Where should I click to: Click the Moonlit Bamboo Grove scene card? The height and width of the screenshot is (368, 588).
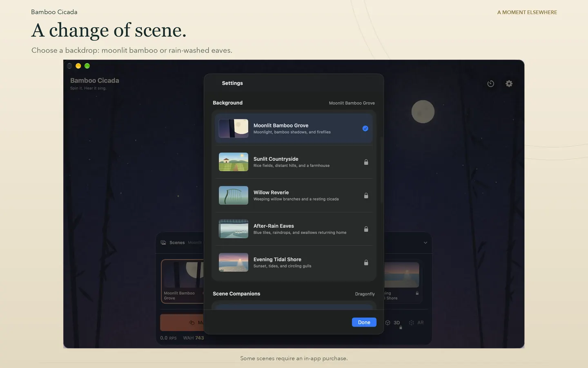[183, 281]
